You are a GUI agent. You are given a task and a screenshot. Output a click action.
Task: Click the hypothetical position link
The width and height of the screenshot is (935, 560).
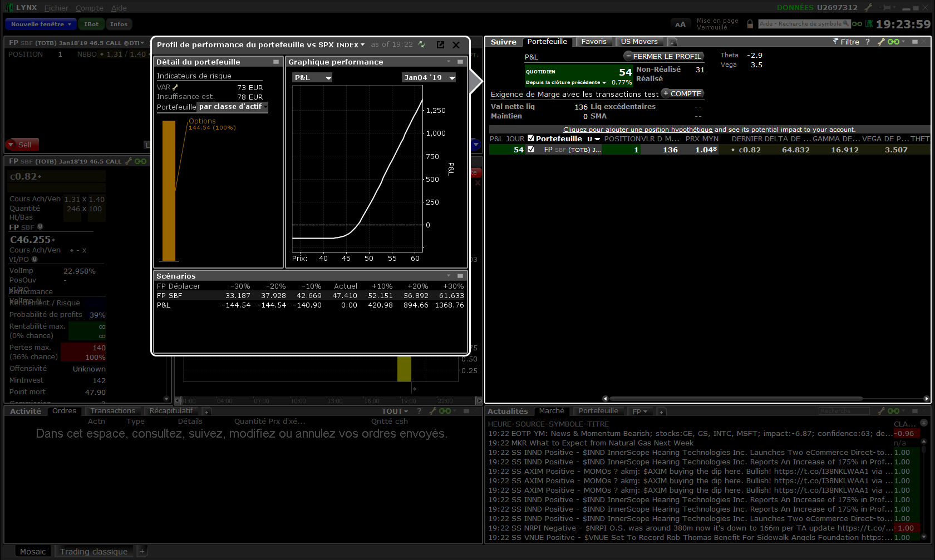click(x=637, y=130)
